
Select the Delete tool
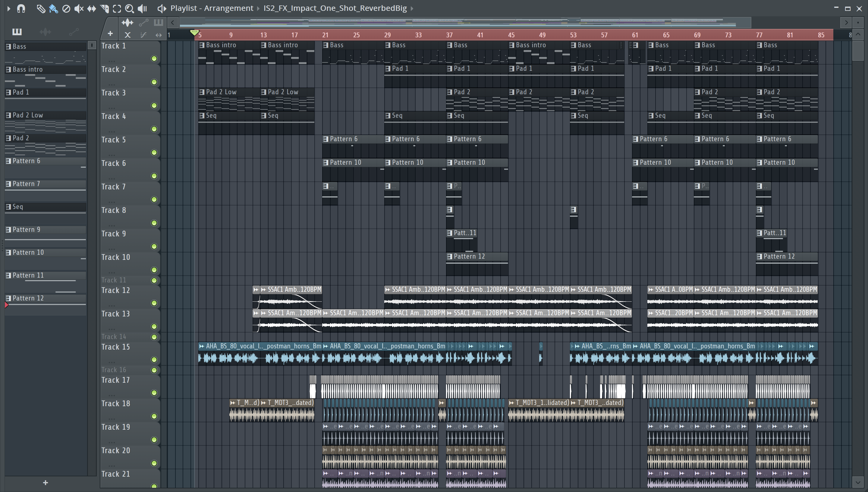[66, 8]
